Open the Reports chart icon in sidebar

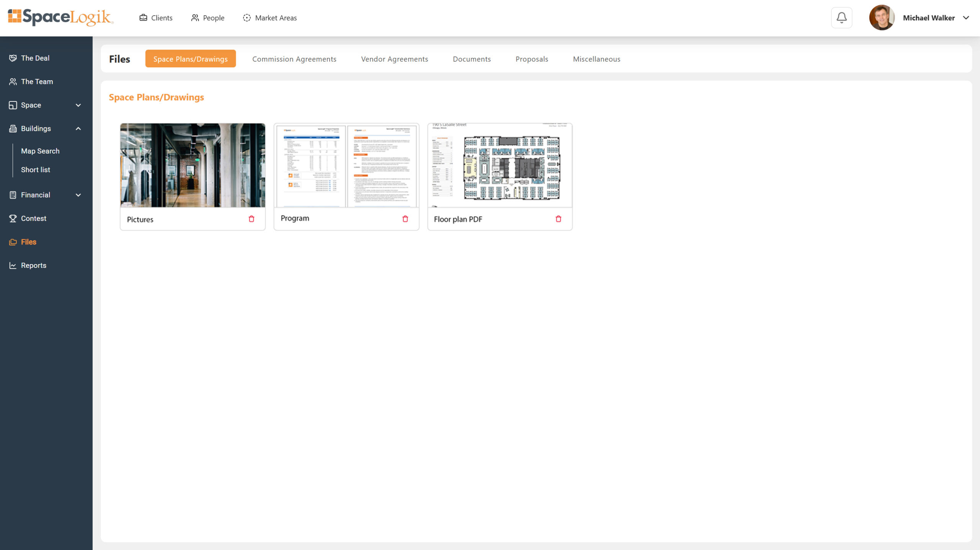coord(13,265)
